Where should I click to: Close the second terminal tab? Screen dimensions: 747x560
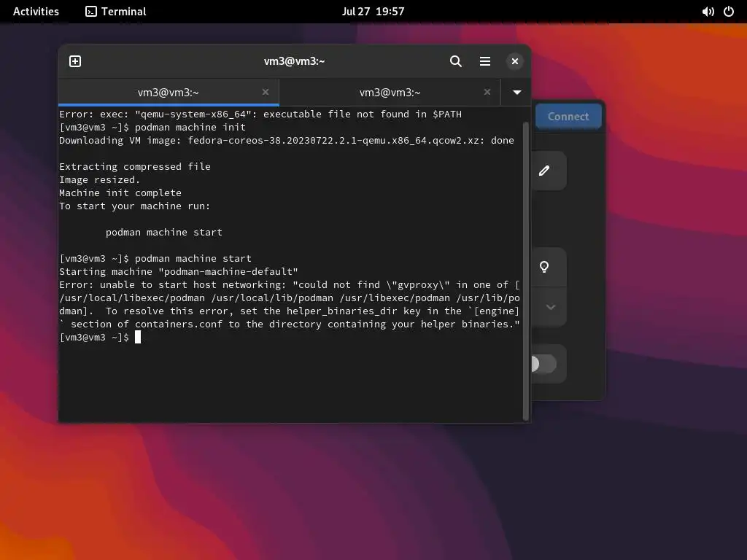point(487,92)
